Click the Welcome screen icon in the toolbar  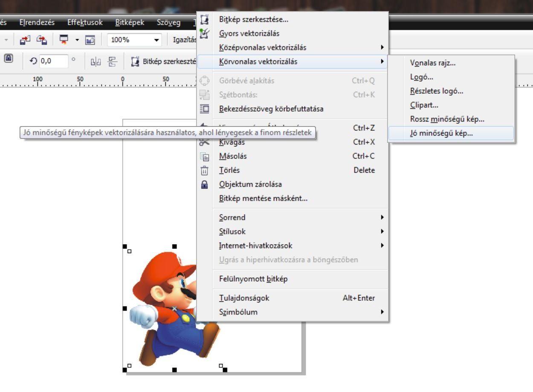(x=90, y=40)
